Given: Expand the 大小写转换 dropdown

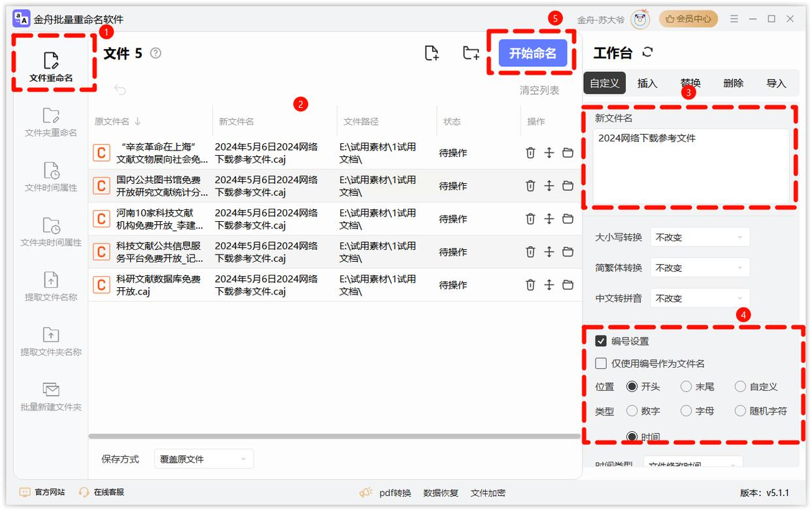Looking at the screenshot, I should click(x=700, y=237).
